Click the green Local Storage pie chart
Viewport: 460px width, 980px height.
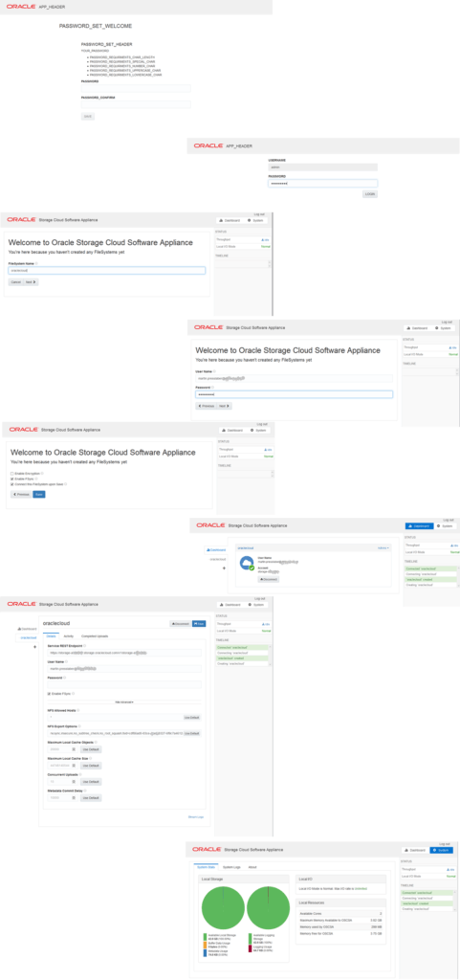click(222, 908)
